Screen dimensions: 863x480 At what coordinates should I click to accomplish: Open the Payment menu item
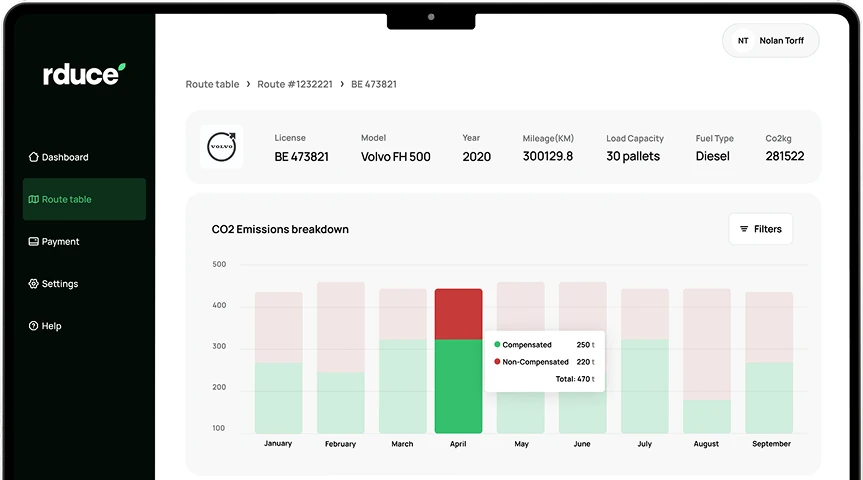60,242
